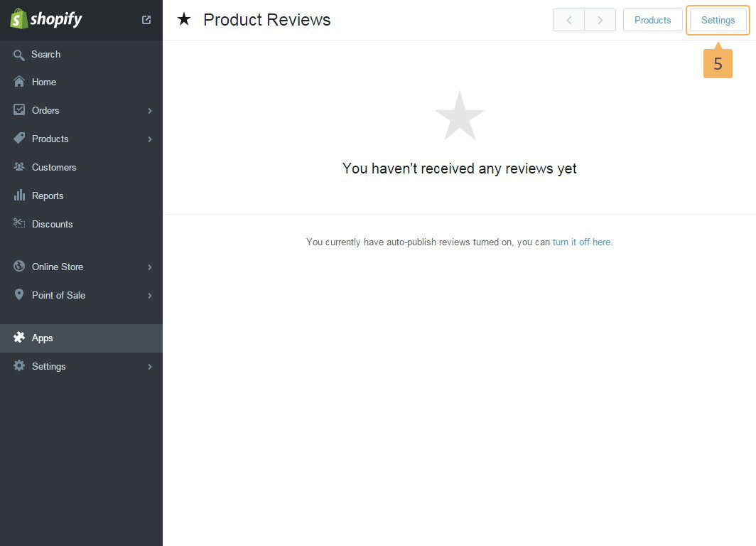756x546 pixels.
Task: Click the Online Store globe icon
Action: [x=19, y=267]
